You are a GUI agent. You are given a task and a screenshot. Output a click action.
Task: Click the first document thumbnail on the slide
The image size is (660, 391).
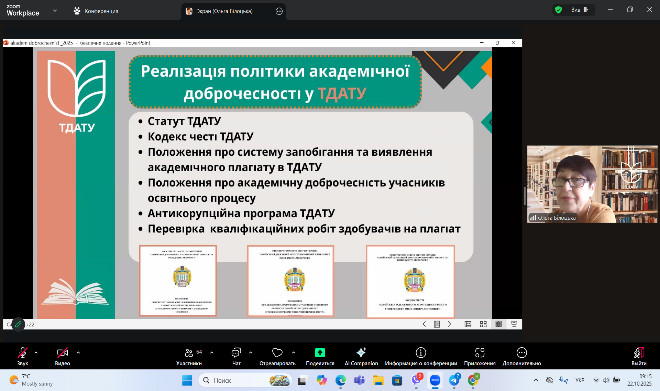[178, 281]
